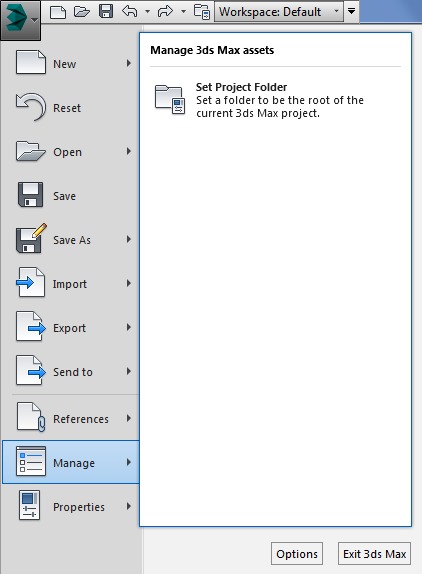Viewport: 422px width, 574px height.
Task: Click the Redo arrow in quick access toolbar
Action: click(165, 11)
